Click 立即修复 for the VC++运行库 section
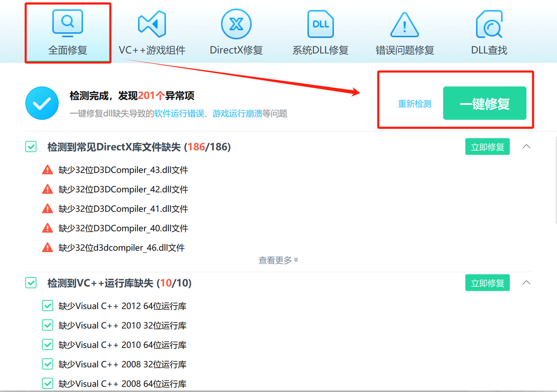The height and width of the screenshot is (392, 557). point(487,282)
